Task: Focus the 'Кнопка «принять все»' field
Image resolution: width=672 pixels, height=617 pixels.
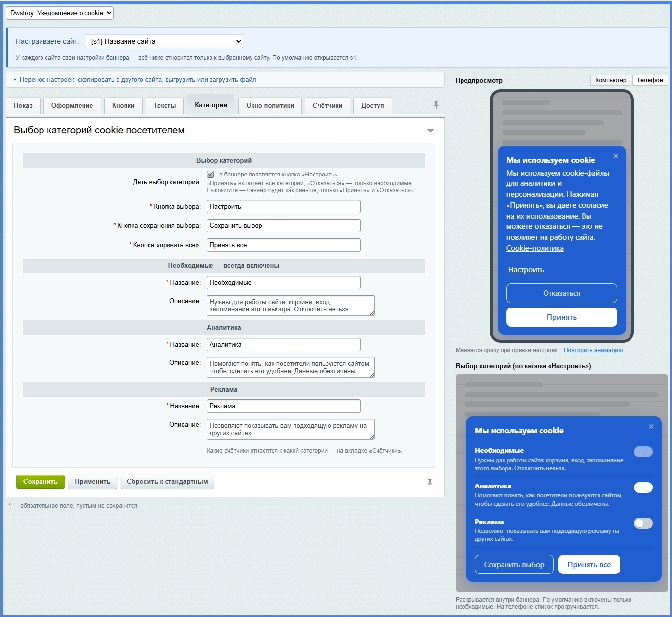Action: click(x=284, y=245)
